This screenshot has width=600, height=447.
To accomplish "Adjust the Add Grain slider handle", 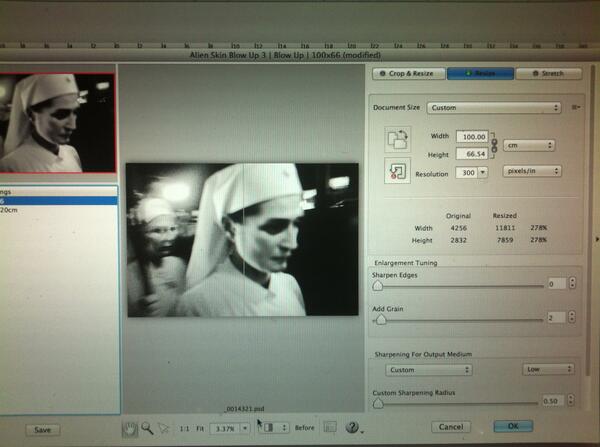I will [x=381, y=320].
